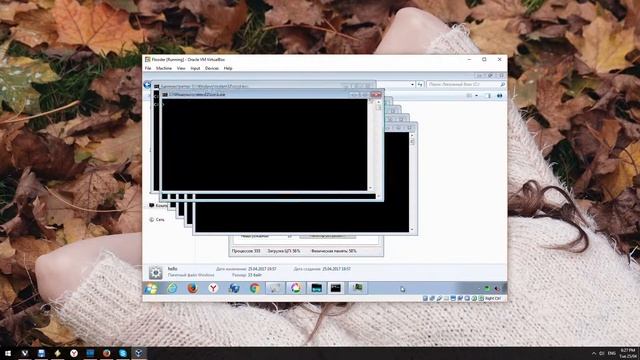Click the refresh button beside address bar
Image resolution: width=640 pixels, height=360 pixels.
pos(420,84)
